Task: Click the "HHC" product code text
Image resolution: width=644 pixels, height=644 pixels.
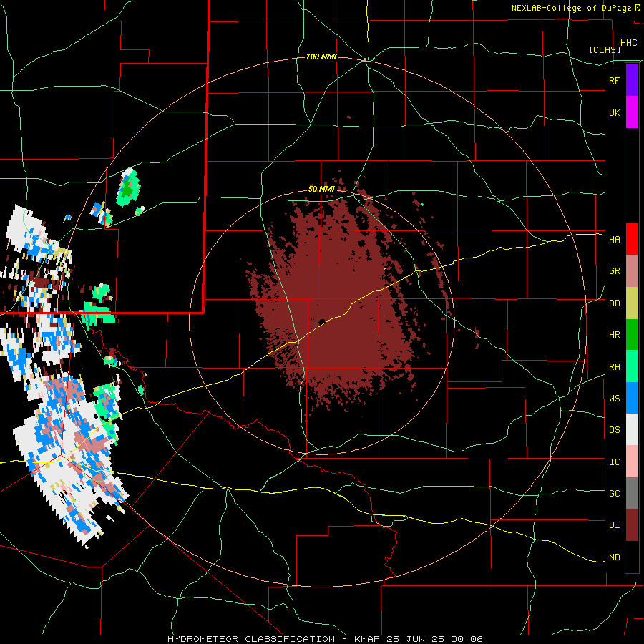Action: 628,43
